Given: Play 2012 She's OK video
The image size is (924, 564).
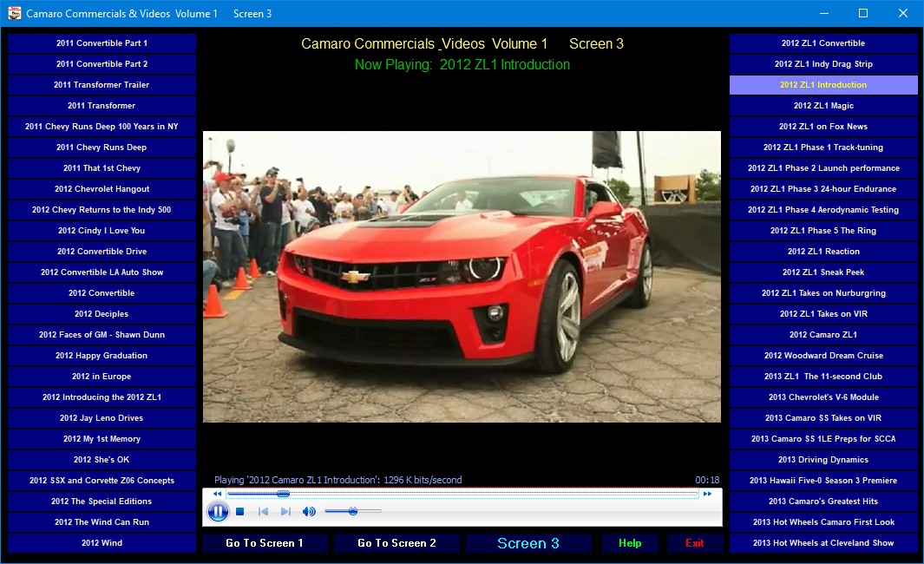Looking at the screenshot, I should tap(102, 460).
